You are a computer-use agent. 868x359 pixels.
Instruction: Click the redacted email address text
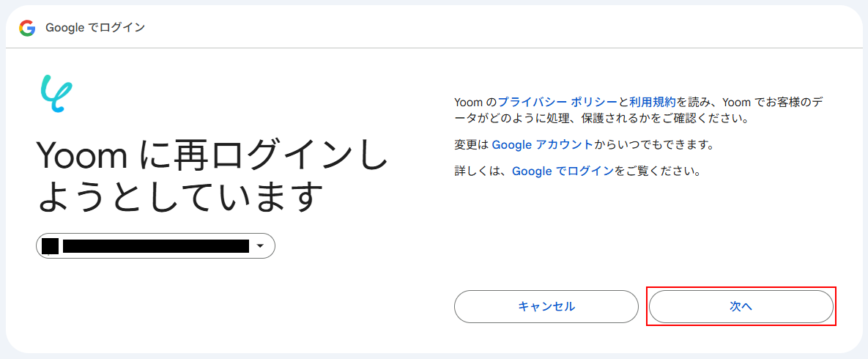point(155,246)
